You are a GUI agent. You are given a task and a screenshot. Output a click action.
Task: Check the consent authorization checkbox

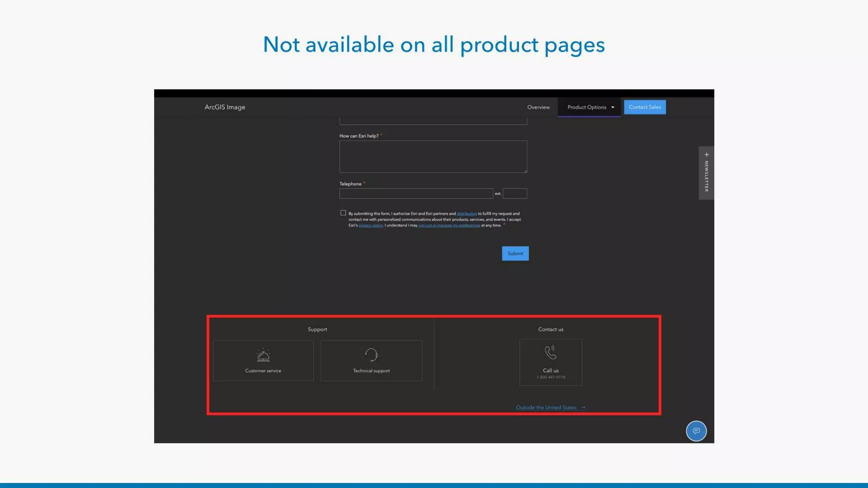point(343,213)
